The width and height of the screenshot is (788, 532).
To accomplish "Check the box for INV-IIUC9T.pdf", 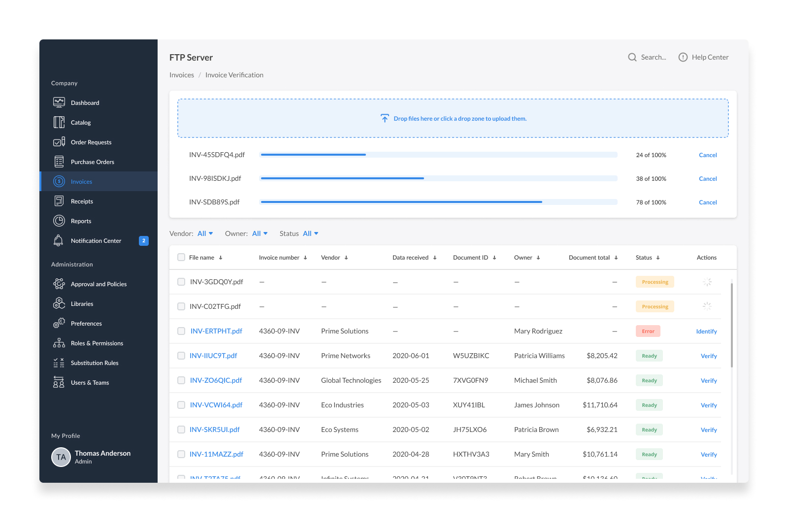I will coord(181,356).
